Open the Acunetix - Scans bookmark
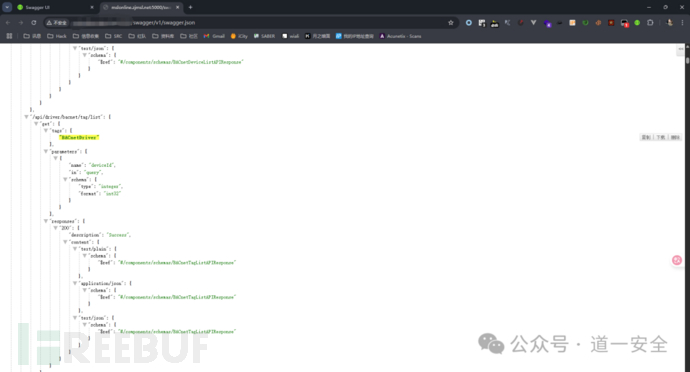 pyautogui.click(x=400, y=36)
